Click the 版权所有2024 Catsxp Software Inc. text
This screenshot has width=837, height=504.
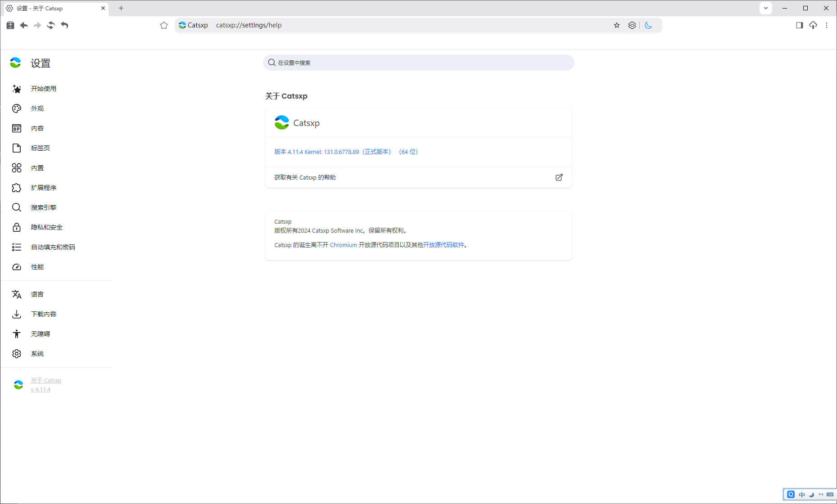click(x=341, y=230)
